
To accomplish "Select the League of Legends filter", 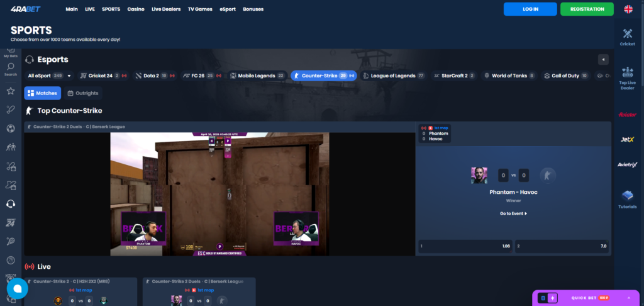I will point(394,76).
